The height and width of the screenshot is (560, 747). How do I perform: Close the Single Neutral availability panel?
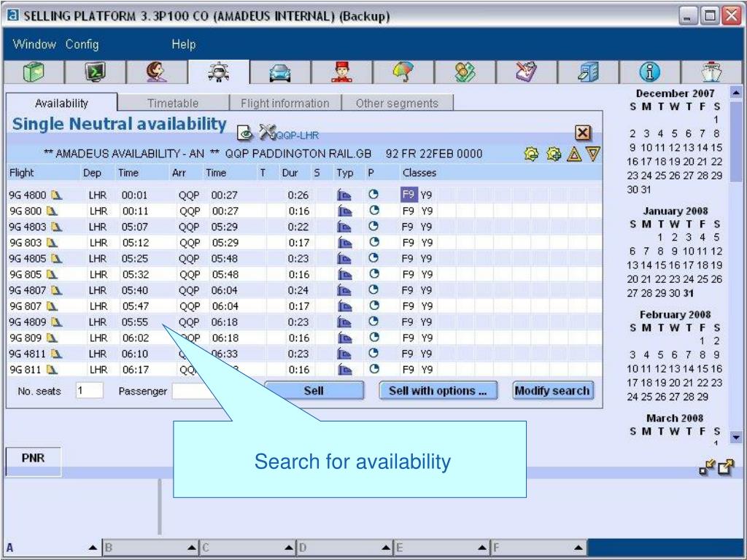583,133
